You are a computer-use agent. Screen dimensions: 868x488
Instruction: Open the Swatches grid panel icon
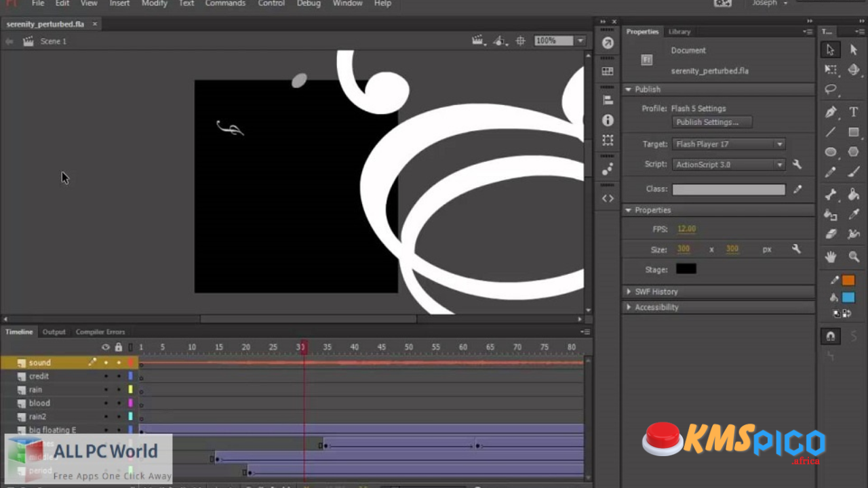pos(608,71)
